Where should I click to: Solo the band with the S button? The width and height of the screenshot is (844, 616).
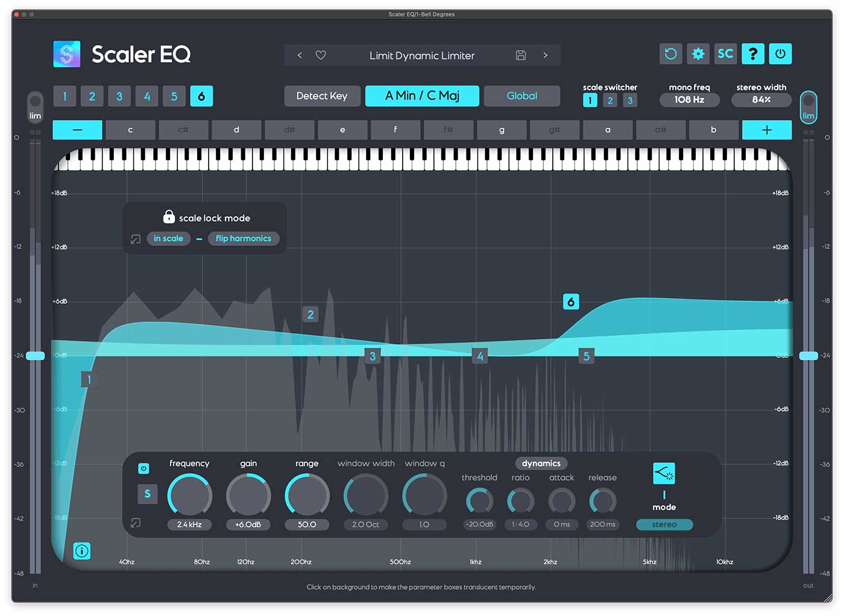click(148, 494)
